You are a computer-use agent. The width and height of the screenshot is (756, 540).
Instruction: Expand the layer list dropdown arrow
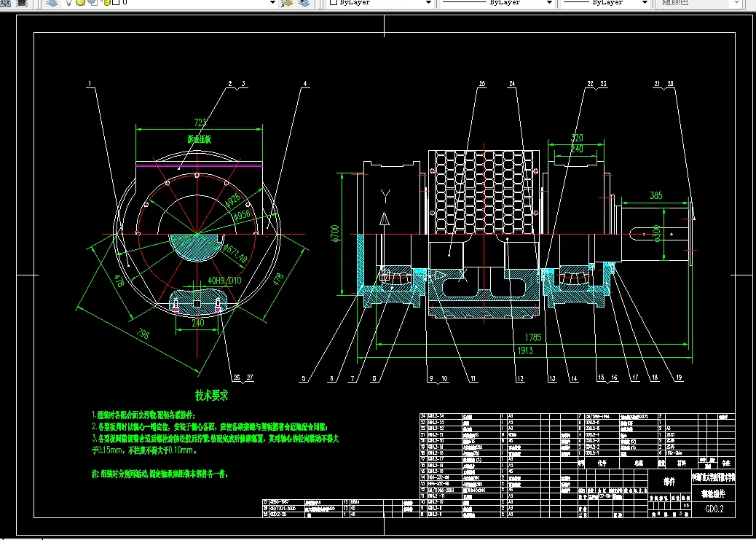coord(273,3)
